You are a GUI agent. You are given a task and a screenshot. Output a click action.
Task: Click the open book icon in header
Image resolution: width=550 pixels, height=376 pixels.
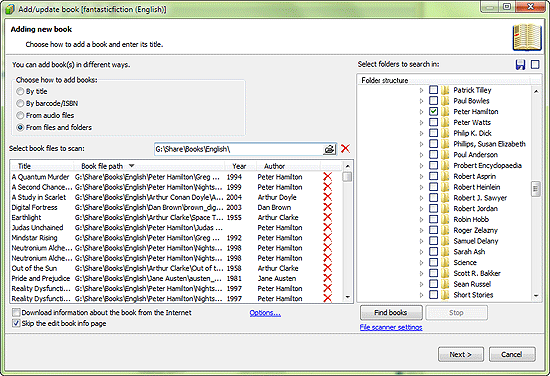527,38
